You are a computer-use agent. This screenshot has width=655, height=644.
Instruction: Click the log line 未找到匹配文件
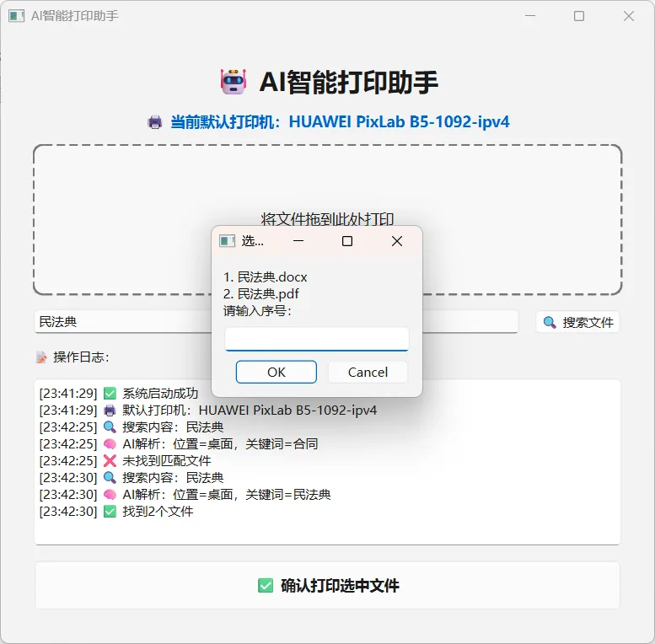(125, 460)
